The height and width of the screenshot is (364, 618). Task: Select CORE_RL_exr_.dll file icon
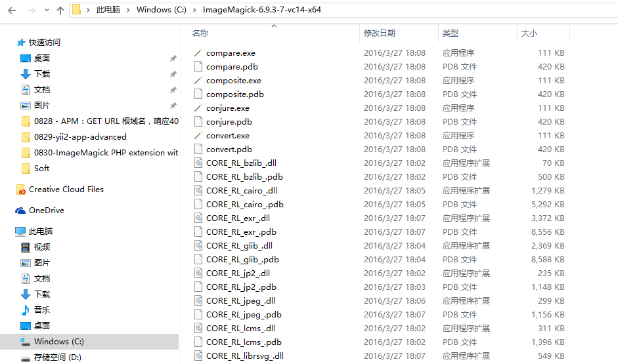tap(198, 218)
